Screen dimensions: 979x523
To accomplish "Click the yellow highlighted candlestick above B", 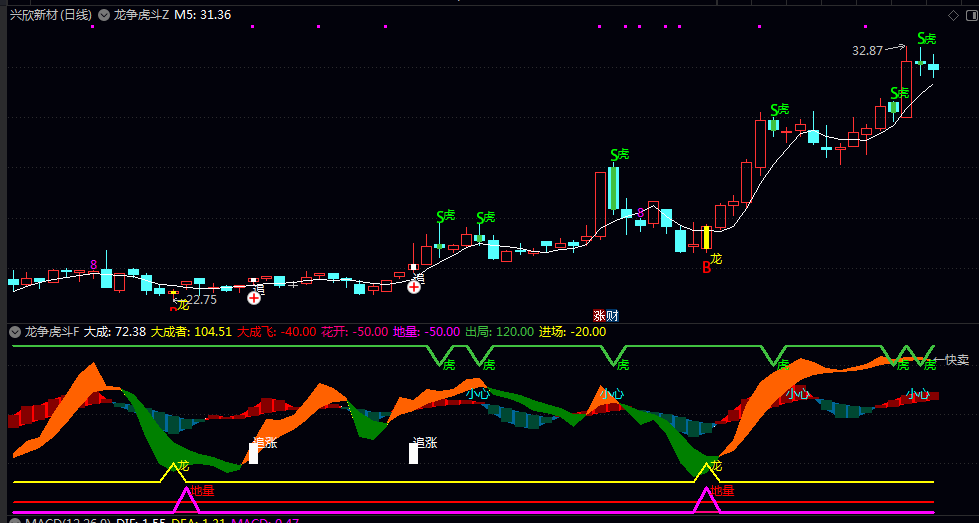I will tap(706, 238).
